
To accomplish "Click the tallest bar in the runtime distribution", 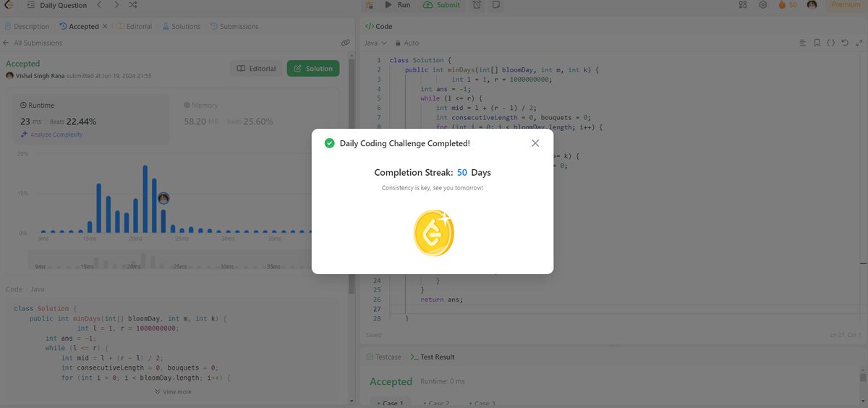I will (x=145, y=199).
